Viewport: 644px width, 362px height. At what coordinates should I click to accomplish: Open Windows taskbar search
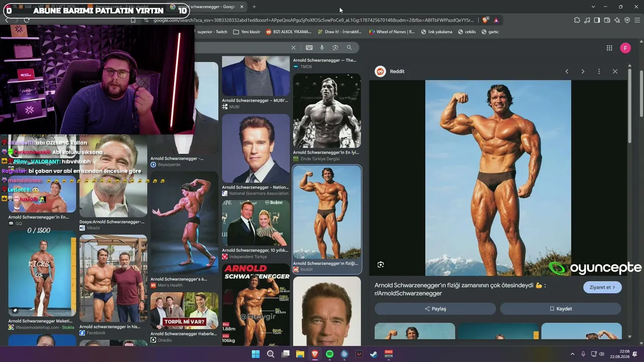click(271, 354)
